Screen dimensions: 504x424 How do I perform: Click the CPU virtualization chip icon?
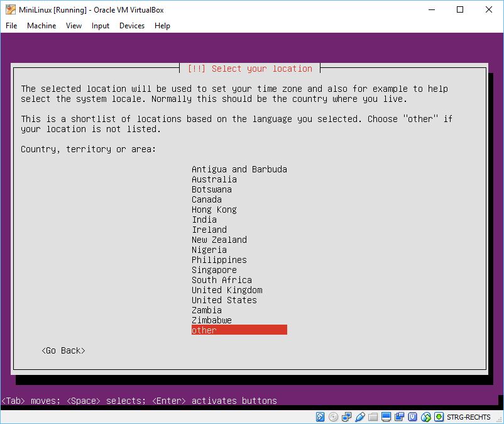(x=413, y=416)
